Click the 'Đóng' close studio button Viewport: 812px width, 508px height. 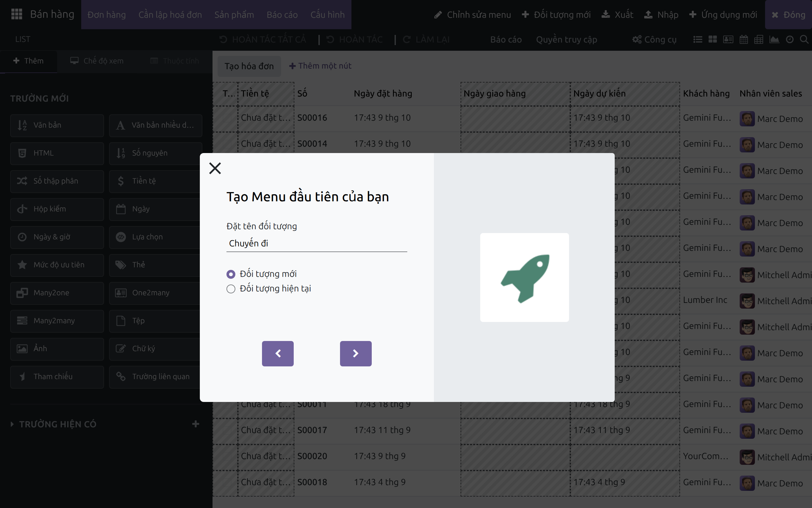point(789,15)
